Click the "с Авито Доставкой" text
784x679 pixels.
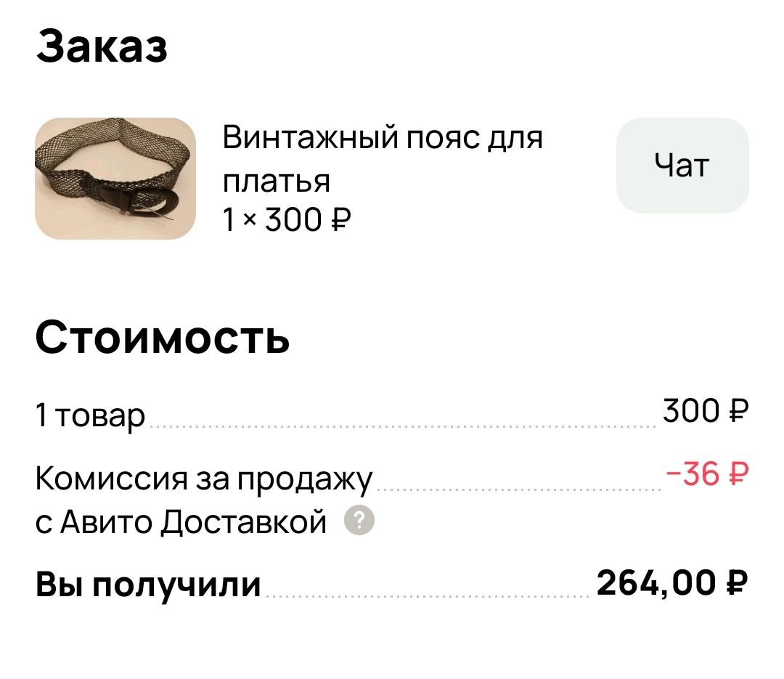[180, 521]
